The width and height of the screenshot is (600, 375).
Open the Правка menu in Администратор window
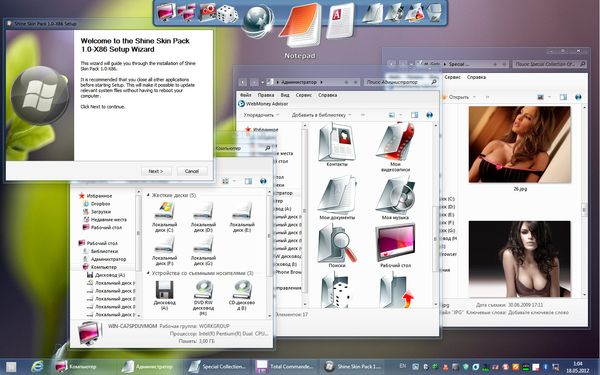coord(266,95)
